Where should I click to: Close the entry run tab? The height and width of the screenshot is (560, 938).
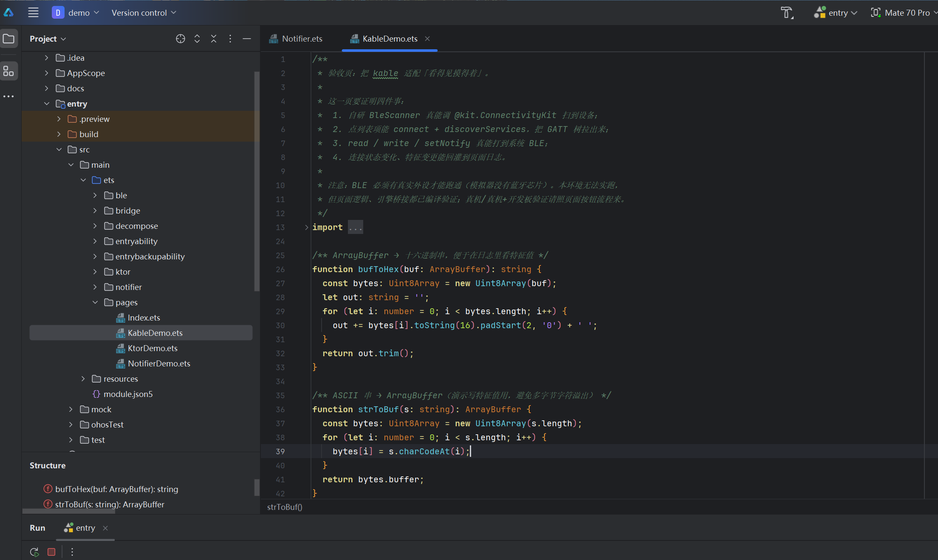tap(105, 528)
